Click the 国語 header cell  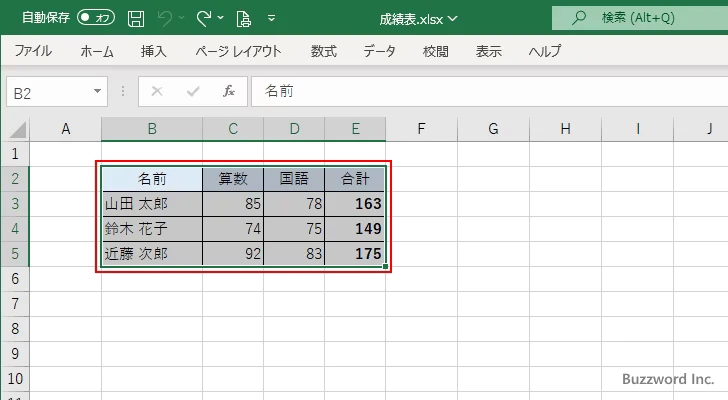(294, 179)
